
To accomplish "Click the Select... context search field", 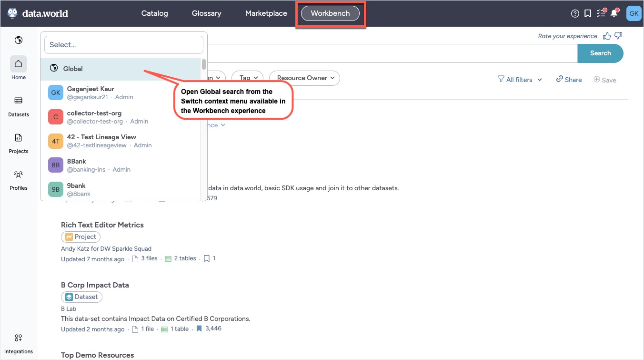I will pyautogui.click(x=124, y=45).
